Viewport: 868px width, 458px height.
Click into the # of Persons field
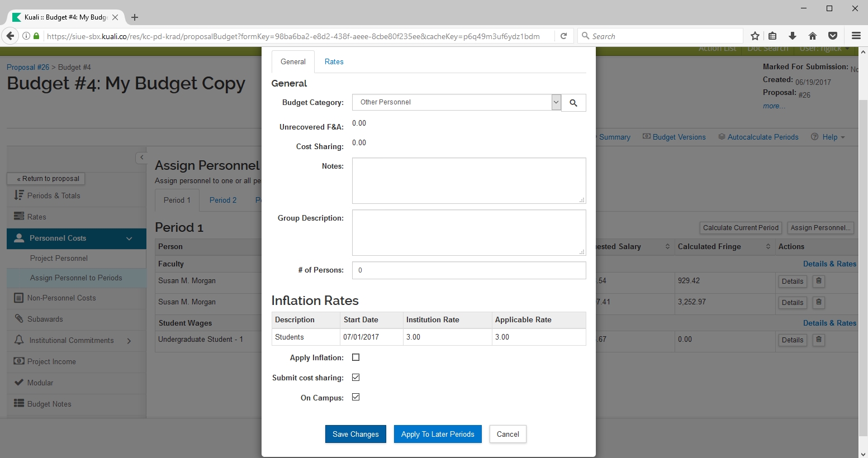coord(468,270)
